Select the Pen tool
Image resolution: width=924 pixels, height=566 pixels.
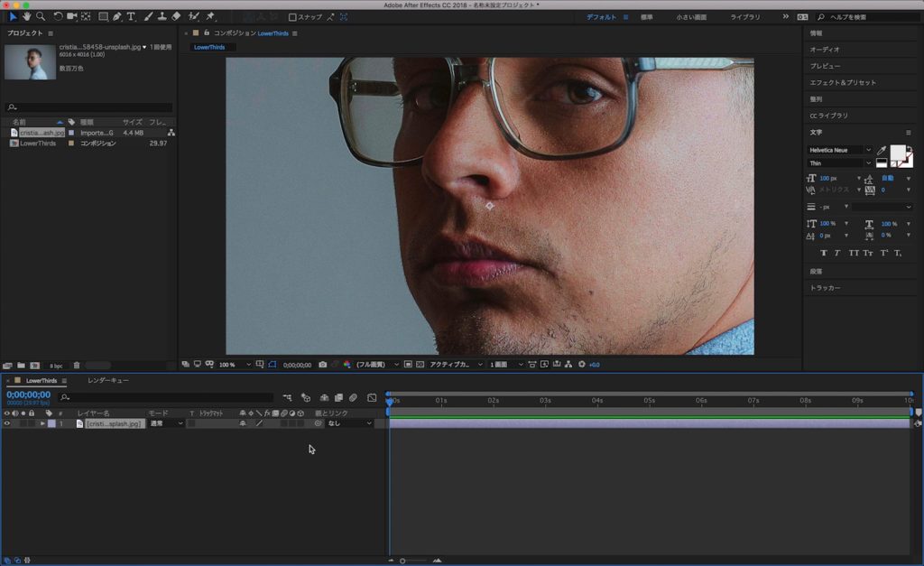tap(117, 16)
